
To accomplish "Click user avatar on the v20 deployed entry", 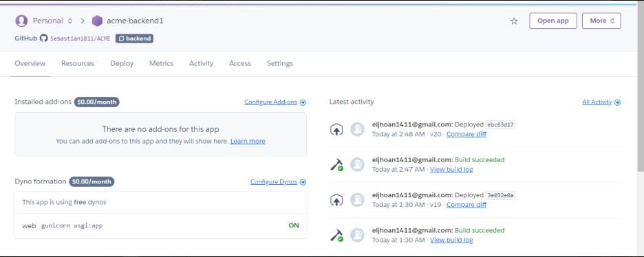I will point(357,129).
